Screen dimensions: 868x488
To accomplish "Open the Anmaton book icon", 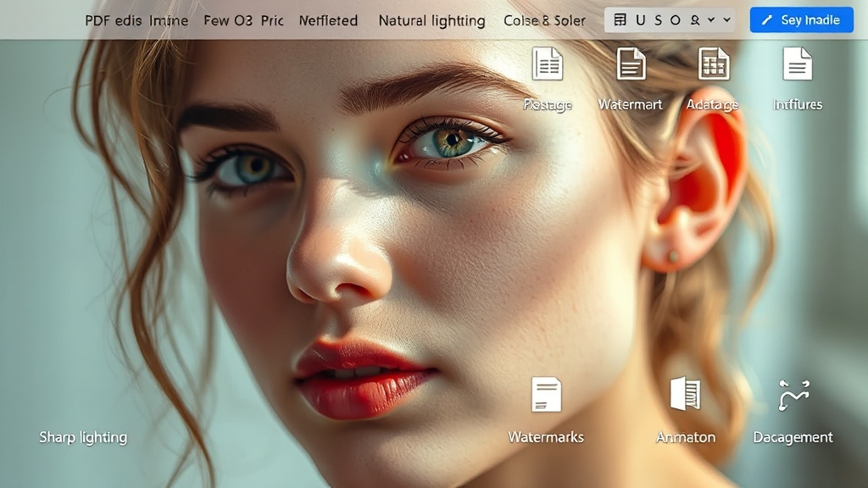I will 685,395.
